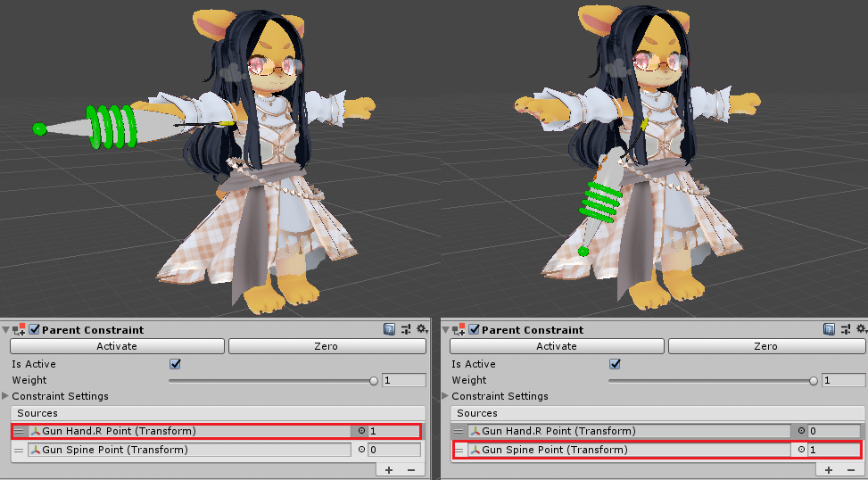Select Gun Spine Point (Transform) field, right inspector
Viewport: 868px width, 480px height.
[629, 450]
